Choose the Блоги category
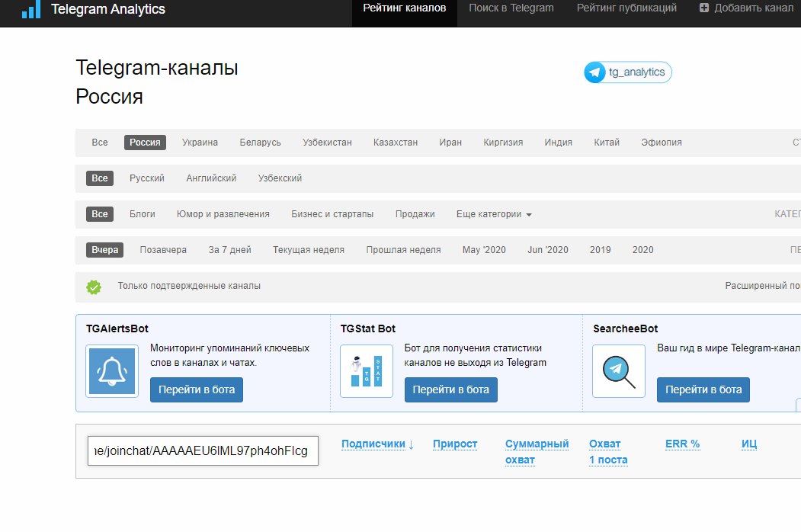The height and width of the screenshot is (532, 801). [x=143, y=214]
